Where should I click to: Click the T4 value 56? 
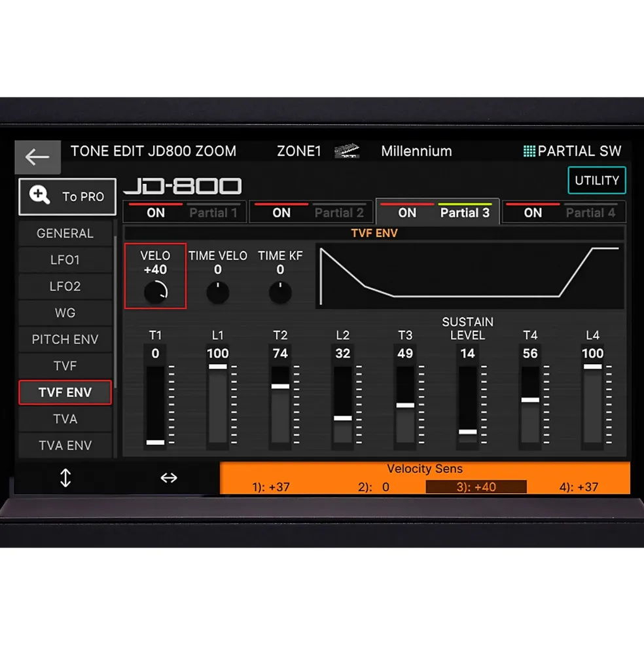(530, 354)
